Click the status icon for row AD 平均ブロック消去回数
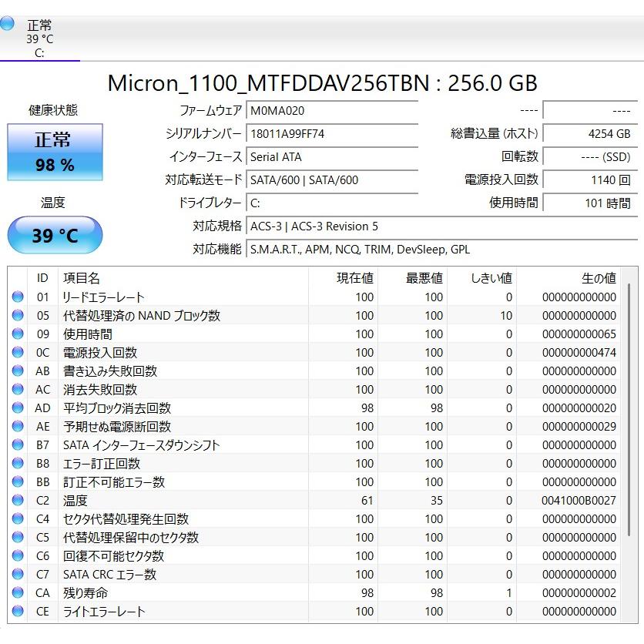The height and width of the screenshot is (644, 644). [x=18, y=408]
